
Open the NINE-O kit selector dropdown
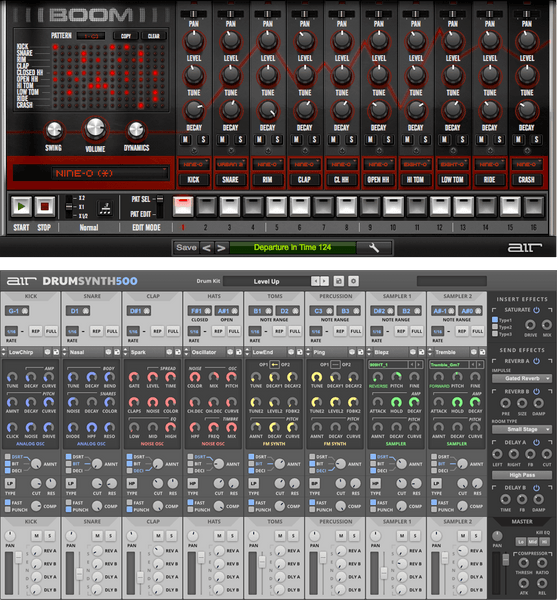[109, 173]
